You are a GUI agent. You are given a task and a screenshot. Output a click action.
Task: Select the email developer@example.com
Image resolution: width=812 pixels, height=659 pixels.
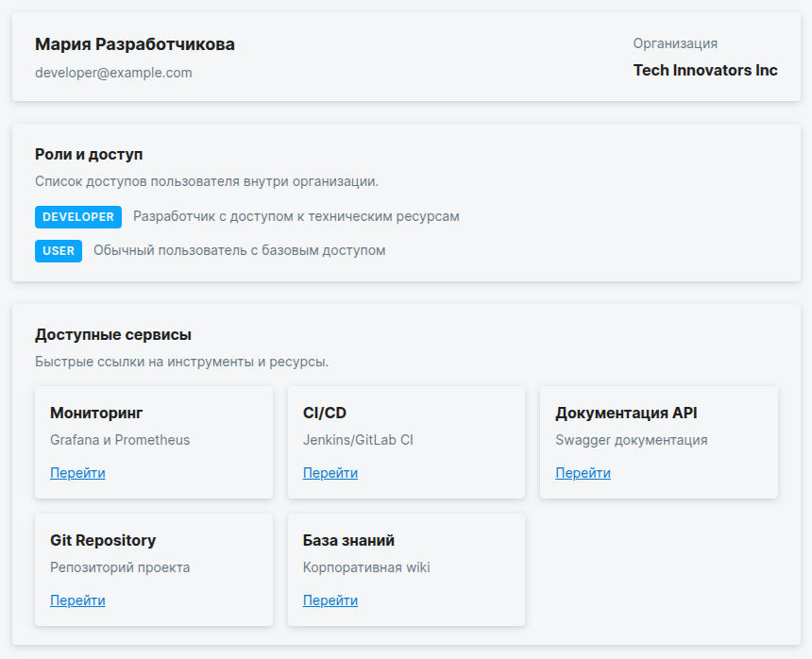tap(113, 73)
